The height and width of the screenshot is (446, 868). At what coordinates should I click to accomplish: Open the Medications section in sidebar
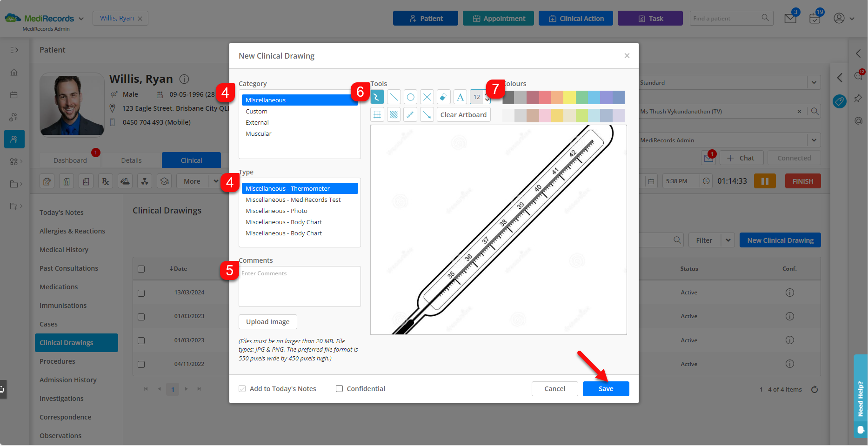click(59, 286)
